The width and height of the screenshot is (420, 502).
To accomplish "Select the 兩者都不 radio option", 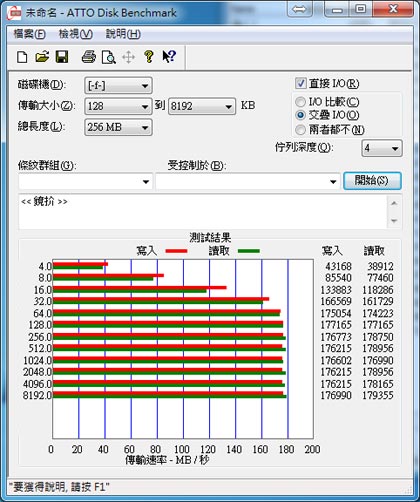I will pyautogui.click(x=300, y=130).
